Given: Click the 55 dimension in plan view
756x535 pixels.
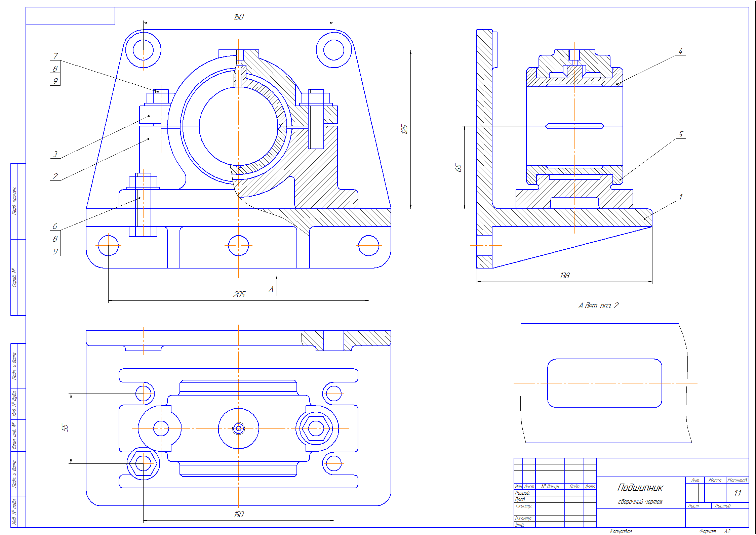Looking at the screenshot, I should click(65, 427).
